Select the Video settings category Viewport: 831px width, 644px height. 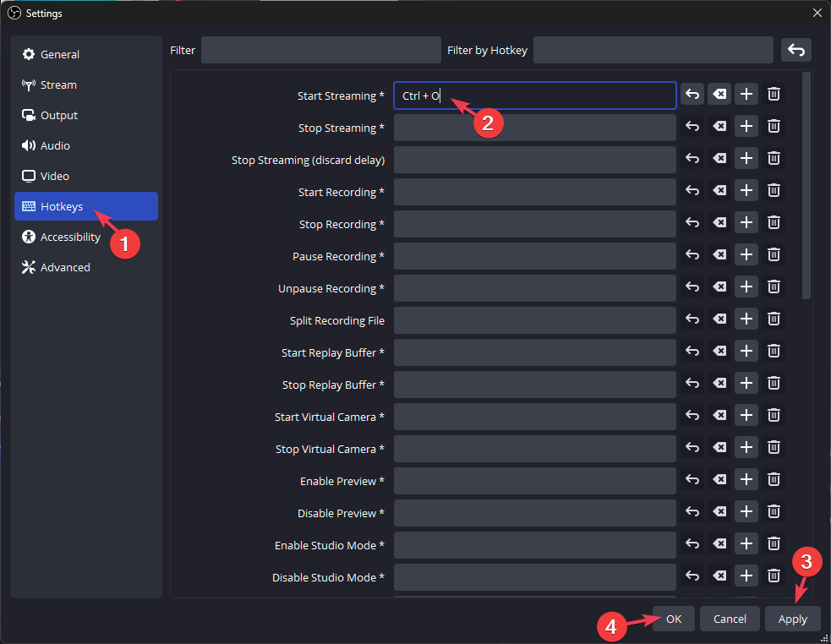[x=57, y=176]
